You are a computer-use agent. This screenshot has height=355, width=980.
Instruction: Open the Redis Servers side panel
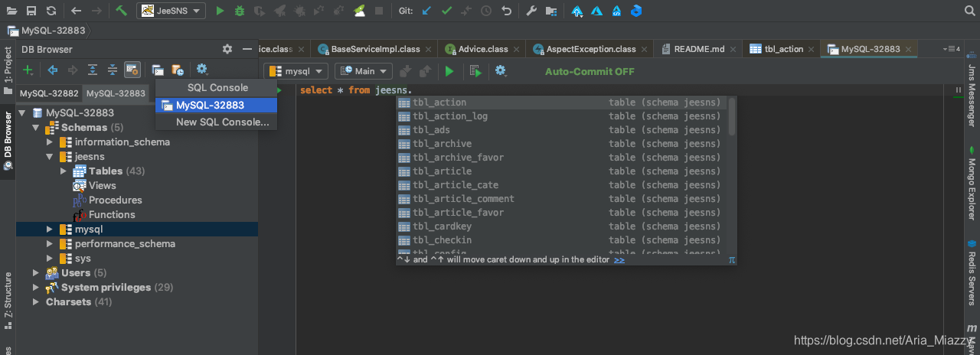pos(972,271)
